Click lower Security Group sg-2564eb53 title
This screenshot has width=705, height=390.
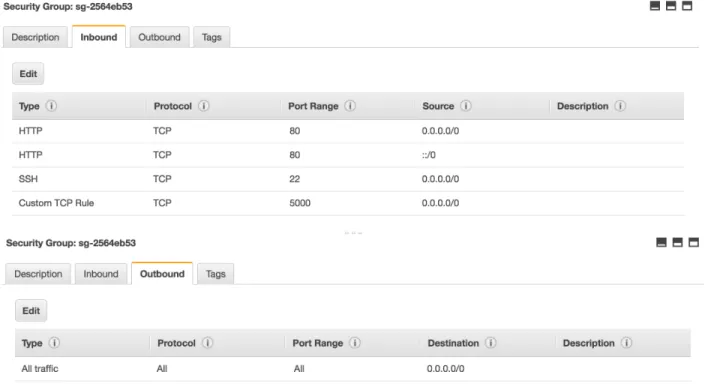[x=71, y=243]
